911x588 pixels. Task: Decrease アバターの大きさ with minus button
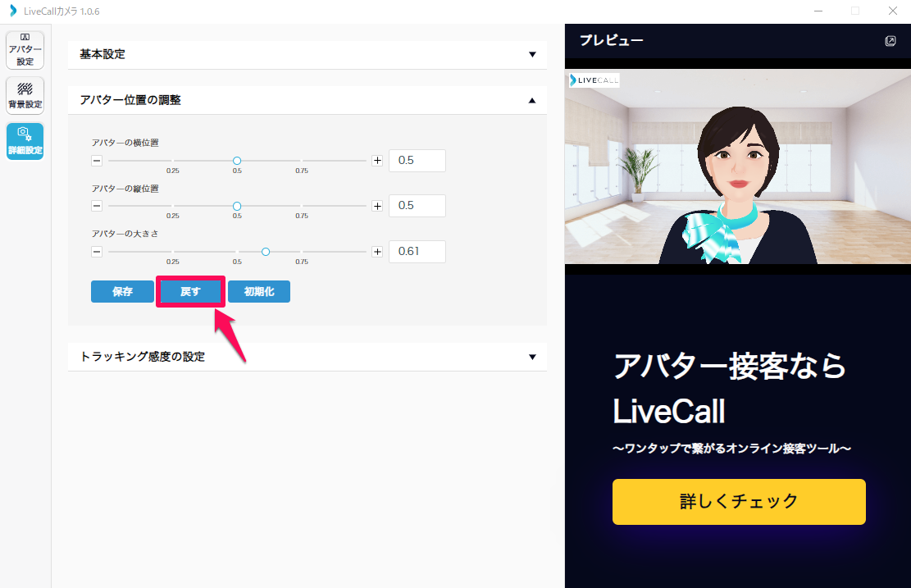point(97,252)
